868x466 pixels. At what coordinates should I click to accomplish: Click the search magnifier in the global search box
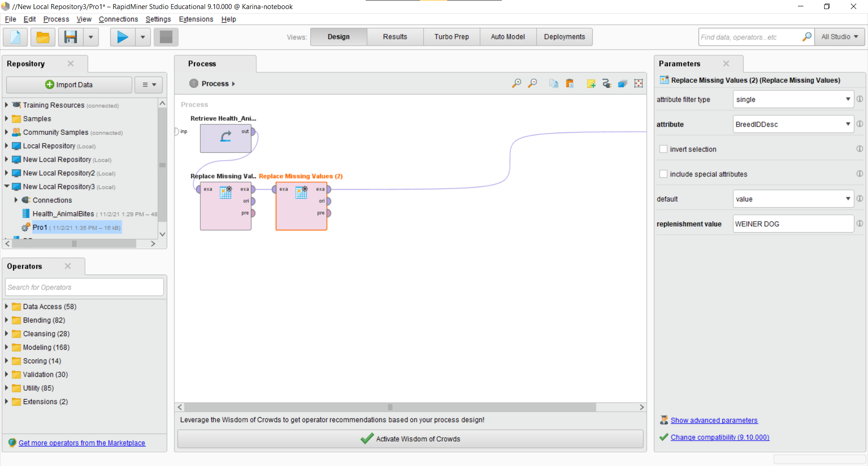(x=807, y=37)
